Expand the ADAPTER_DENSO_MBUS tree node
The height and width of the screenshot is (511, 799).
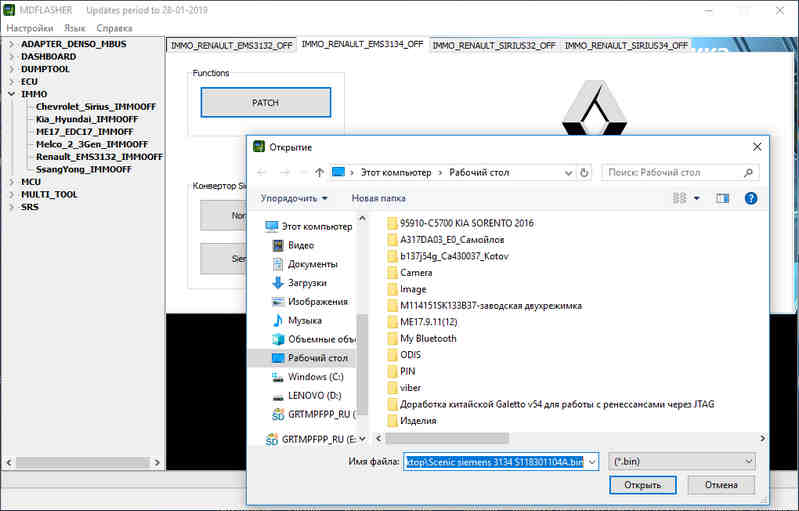click(11, 44)
